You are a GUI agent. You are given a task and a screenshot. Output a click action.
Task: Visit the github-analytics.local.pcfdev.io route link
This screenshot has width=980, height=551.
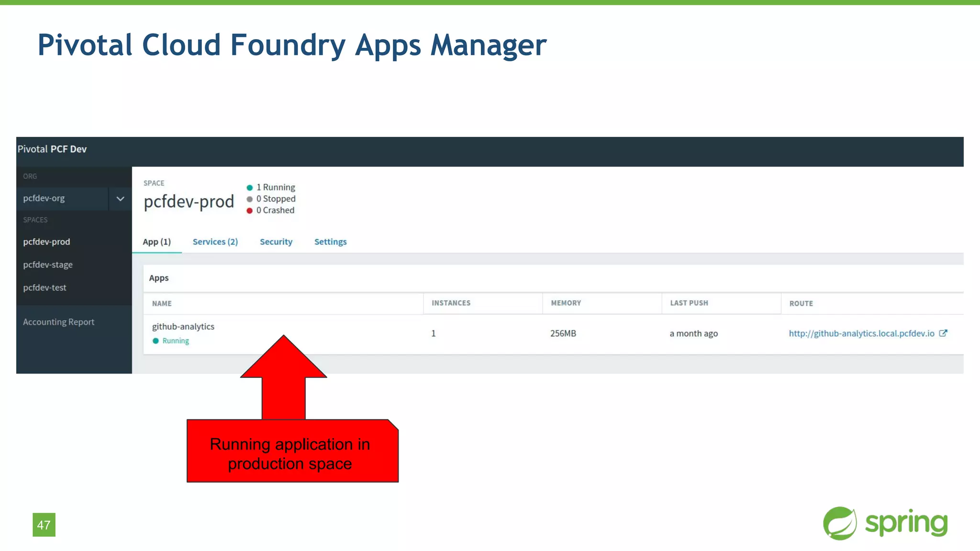click(861, 333)
